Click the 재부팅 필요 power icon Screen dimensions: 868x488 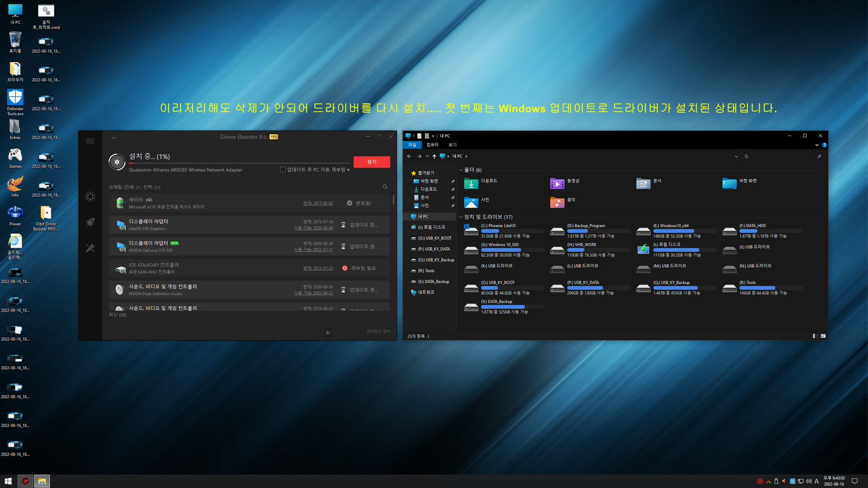[x=345, y=268]
